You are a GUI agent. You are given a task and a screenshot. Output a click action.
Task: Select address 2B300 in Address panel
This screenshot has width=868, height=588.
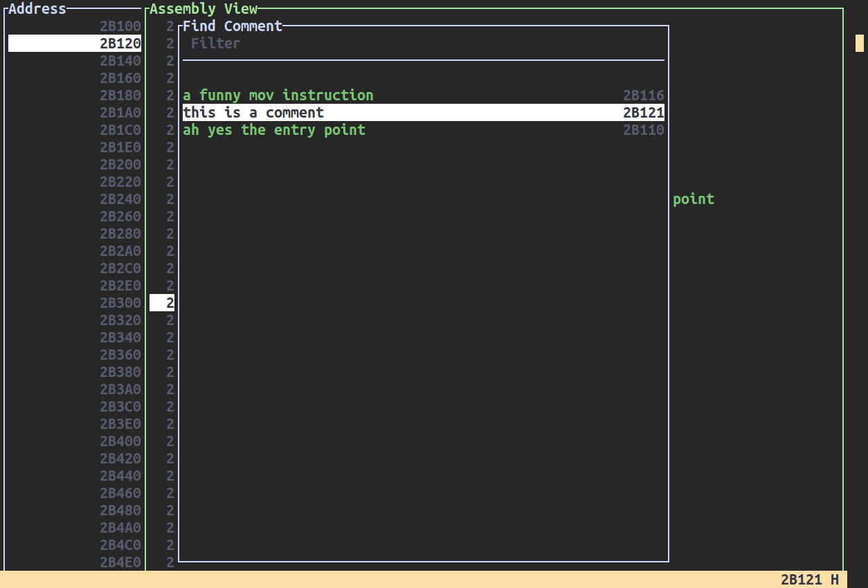point(120,303)
